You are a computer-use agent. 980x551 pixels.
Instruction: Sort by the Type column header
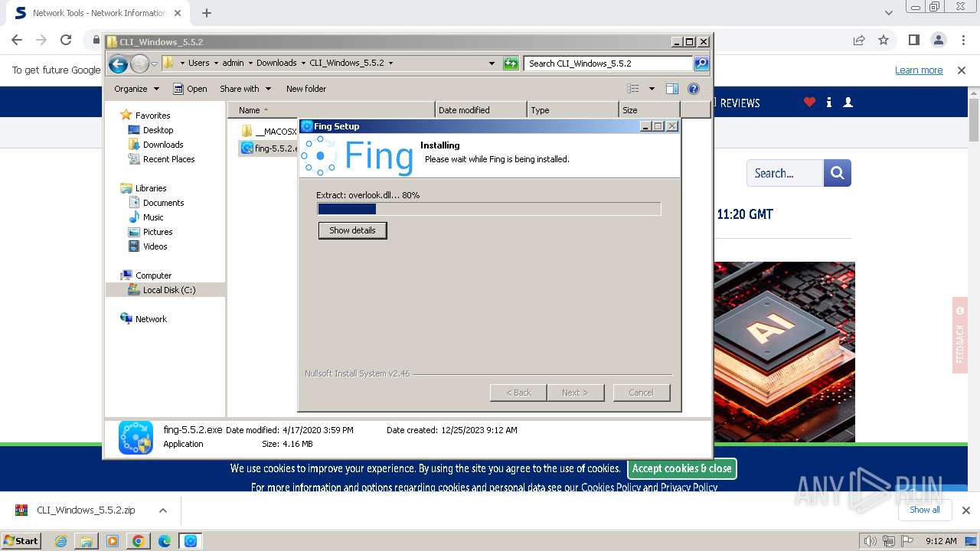(x=573, y=110)
